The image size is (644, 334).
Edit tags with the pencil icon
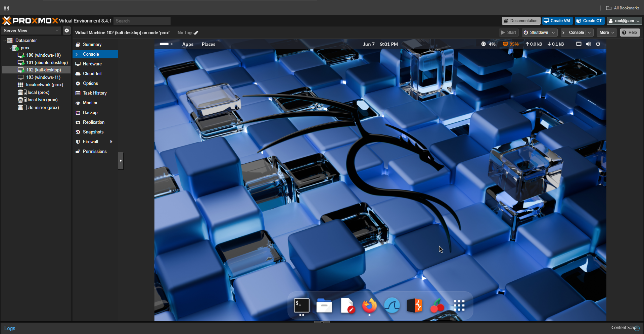(196, 33)
